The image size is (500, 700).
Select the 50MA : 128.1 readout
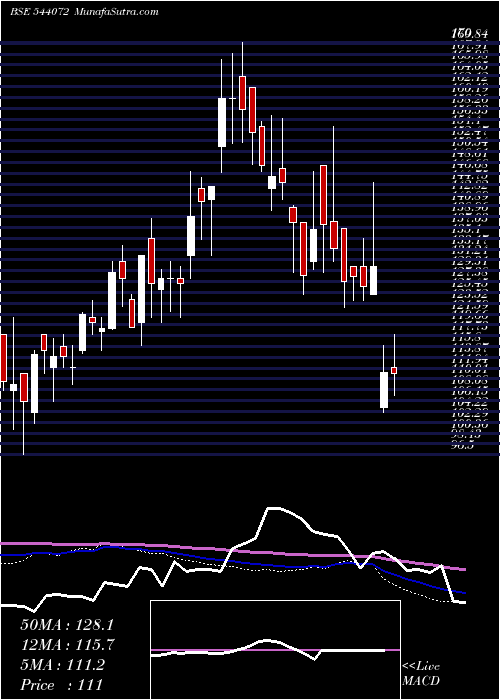pos(67,624)
